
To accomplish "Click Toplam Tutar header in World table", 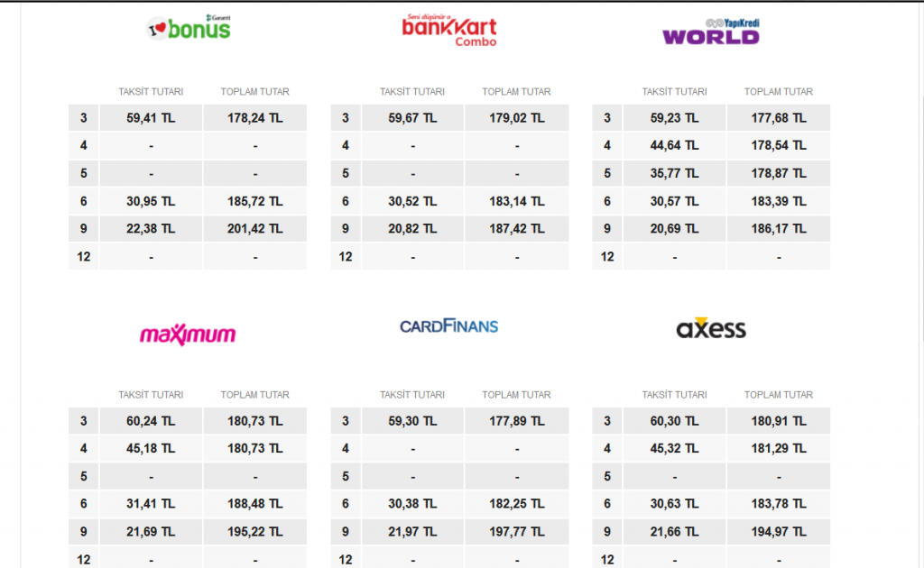I will pyautogui.click(x=778, y=92).
